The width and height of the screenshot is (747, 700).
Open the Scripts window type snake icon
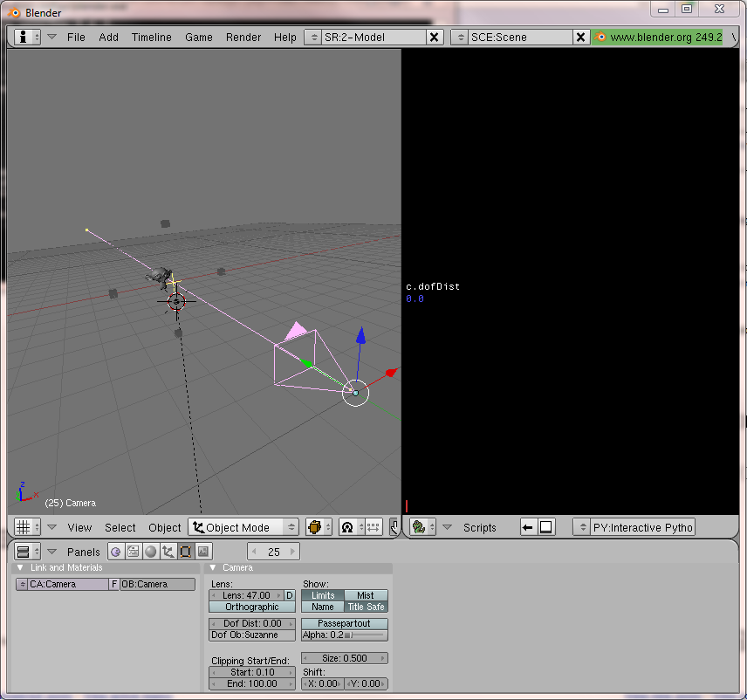423,527
